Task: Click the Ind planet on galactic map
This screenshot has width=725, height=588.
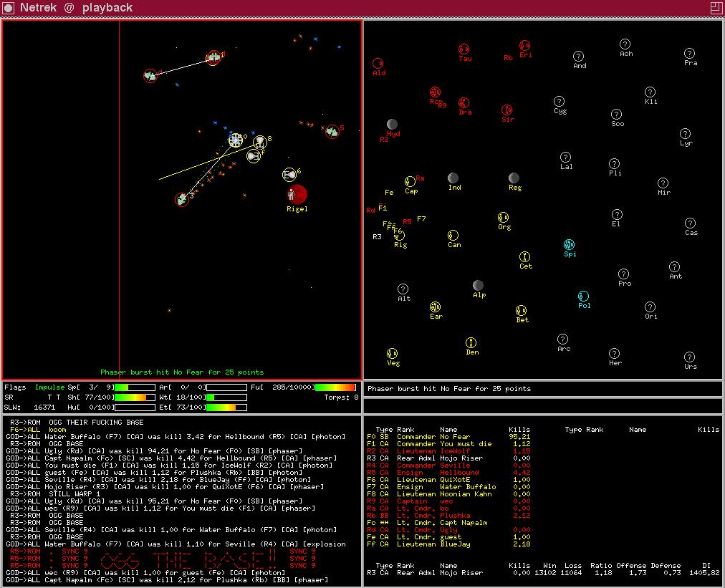Action: tap(453, 178)
